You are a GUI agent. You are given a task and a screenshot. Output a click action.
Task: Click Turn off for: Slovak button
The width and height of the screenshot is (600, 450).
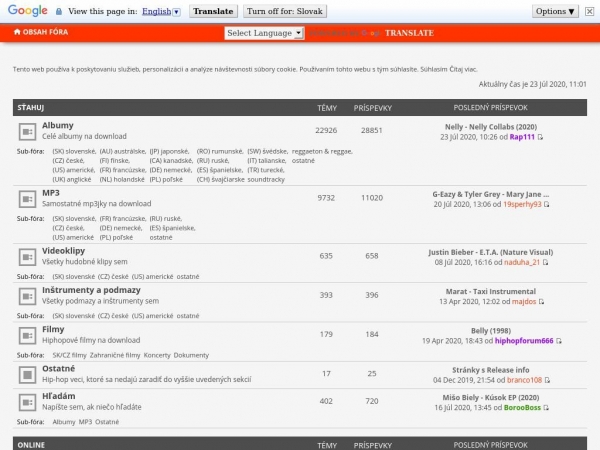(x=285, y=11)
